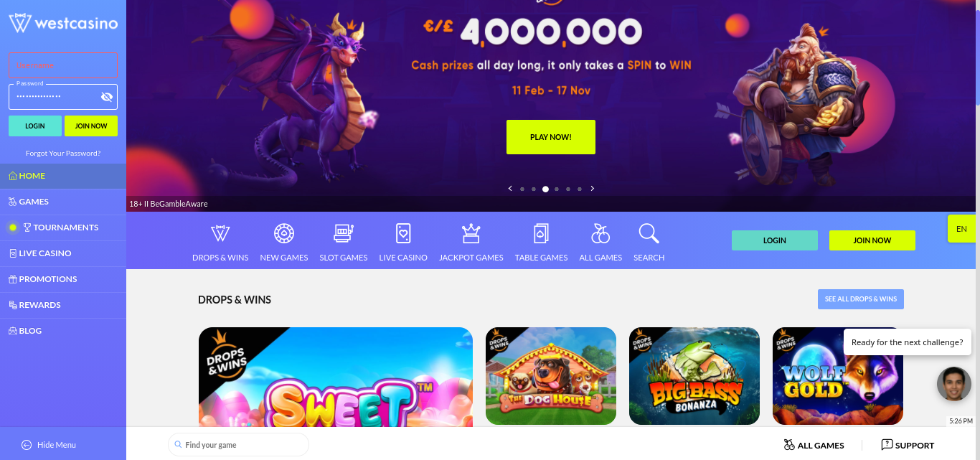This screenshot has height=460, width=980.
Task: Focus the Find your game field
Action: [x=238, y=445]
